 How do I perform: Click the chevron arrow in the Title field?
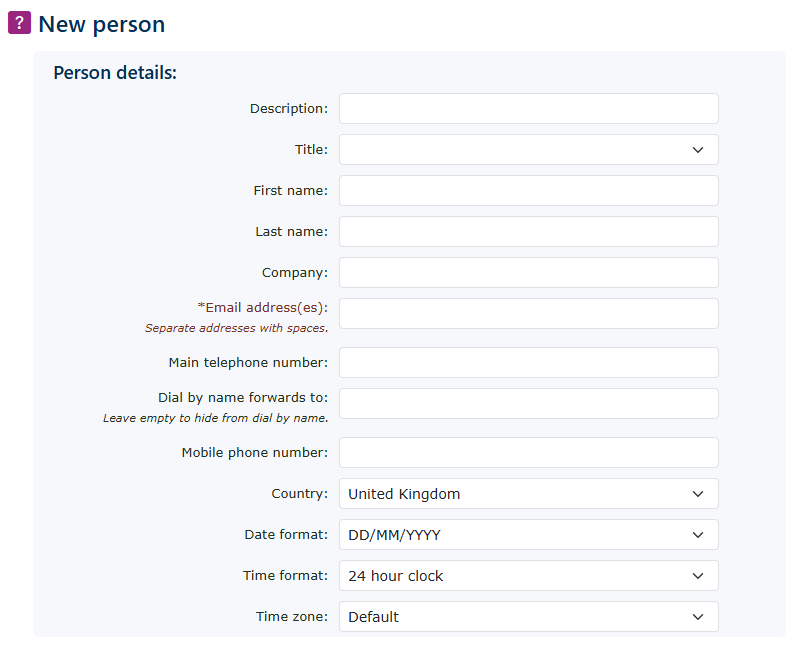tap(698, 150)
